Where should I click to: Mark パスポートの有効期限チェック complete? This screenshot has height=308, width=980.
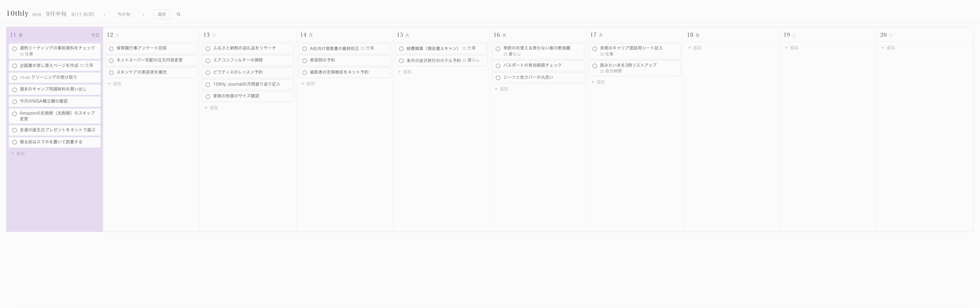498,66
